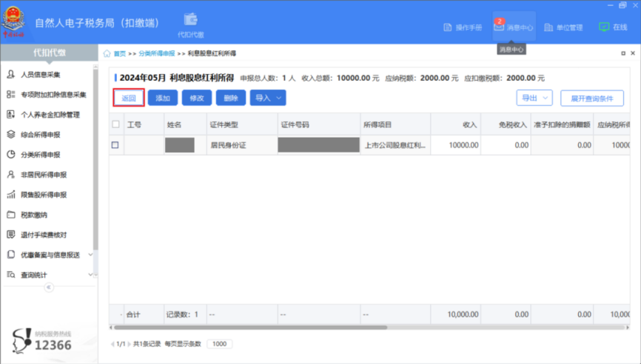Open the 代扣代缴 icon in top bar
Screen dimensions: 641x364
pos(190,20)
